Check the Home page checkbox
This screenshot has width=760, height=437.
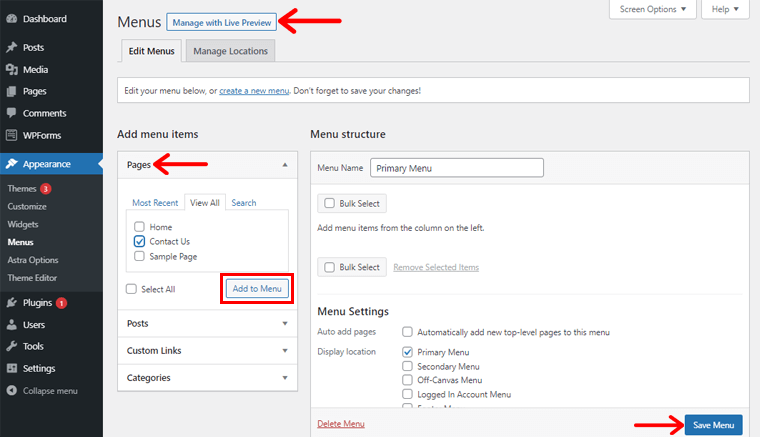(140, 227)
